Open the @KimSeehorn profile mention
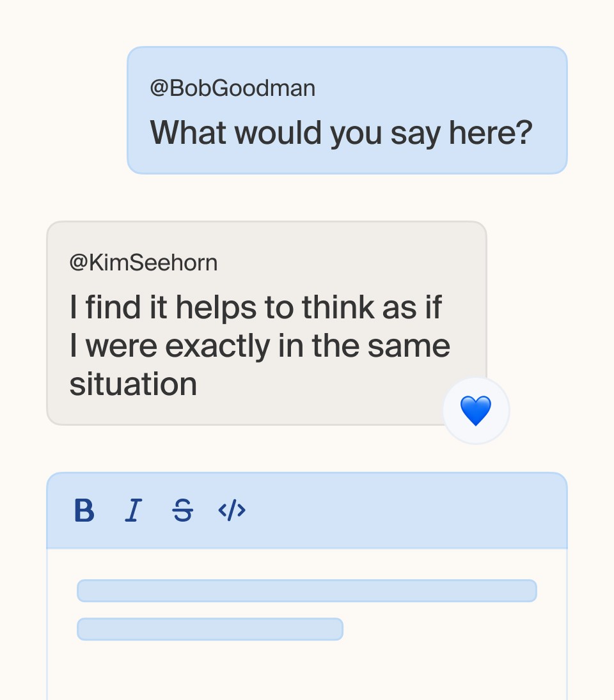The height and width of the screenshot is (700, 614). pos(143,263)
